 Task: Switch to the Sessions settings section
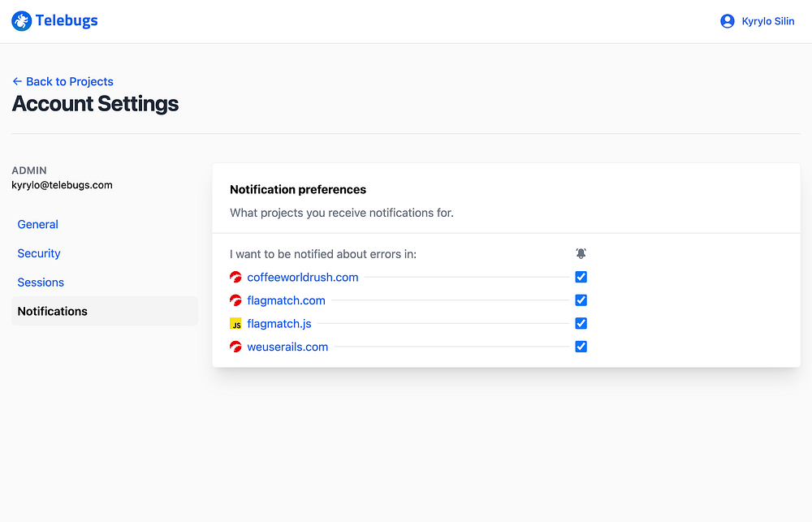[41, 283]
